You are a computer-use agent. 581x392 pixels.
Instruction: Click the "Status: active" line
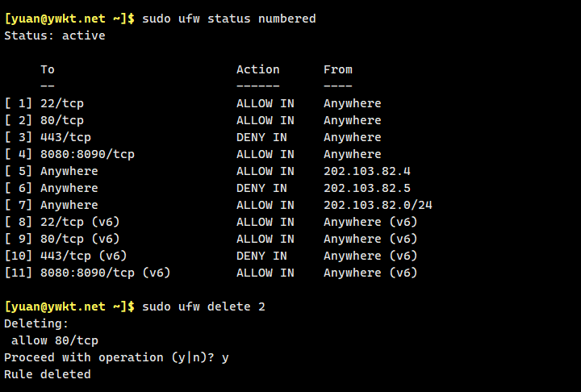point(55,35)
